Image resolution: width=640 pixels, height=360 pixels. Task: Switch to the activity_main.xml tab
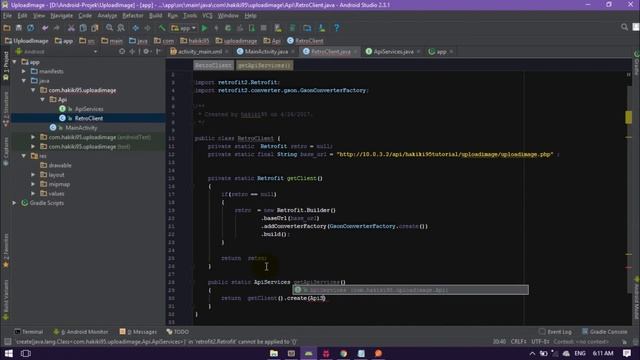(199, 52)
